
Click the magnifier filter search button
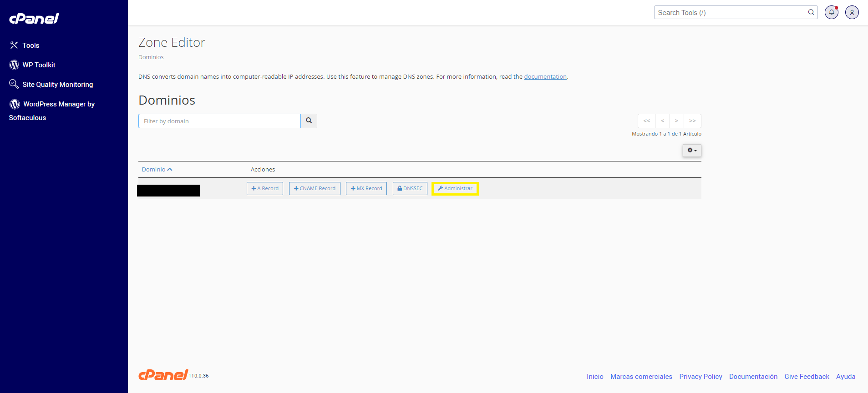(x=309, y=121)
